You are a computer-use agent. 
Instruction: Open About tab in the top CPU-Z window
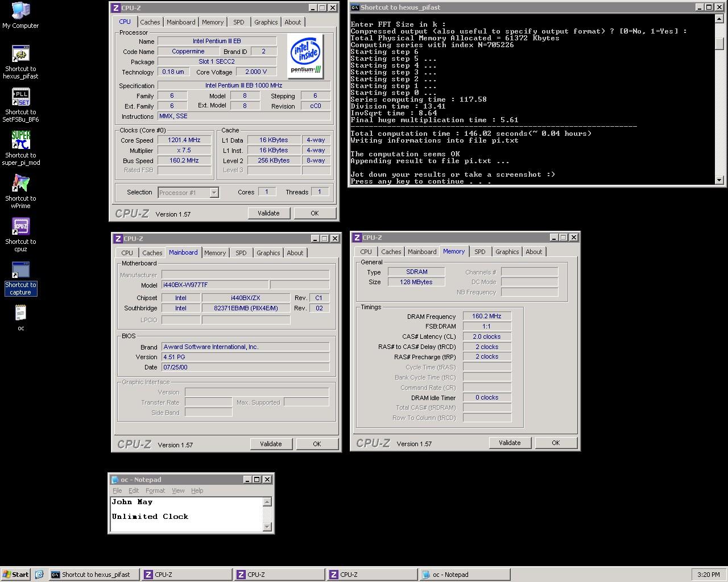pos(293,22)
